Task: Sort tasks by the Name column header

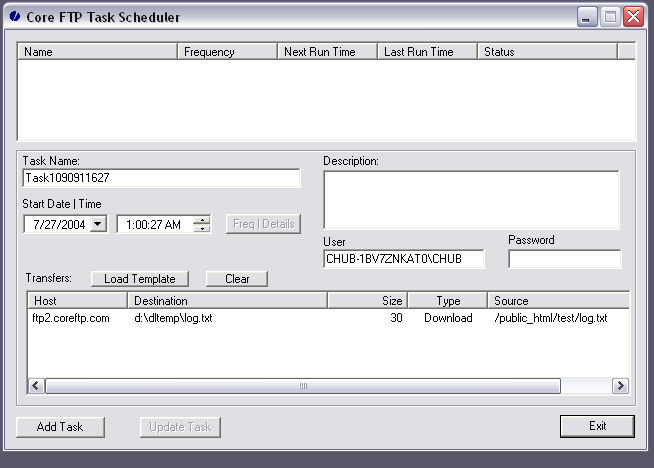Action: click(98, 52)
